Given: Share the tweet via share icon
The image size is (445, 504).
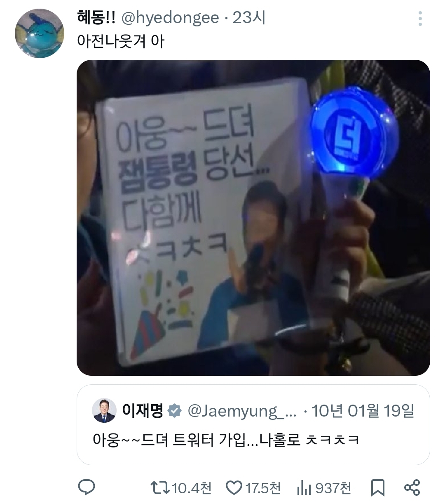Looking at the screenshot, I should 412,488.
